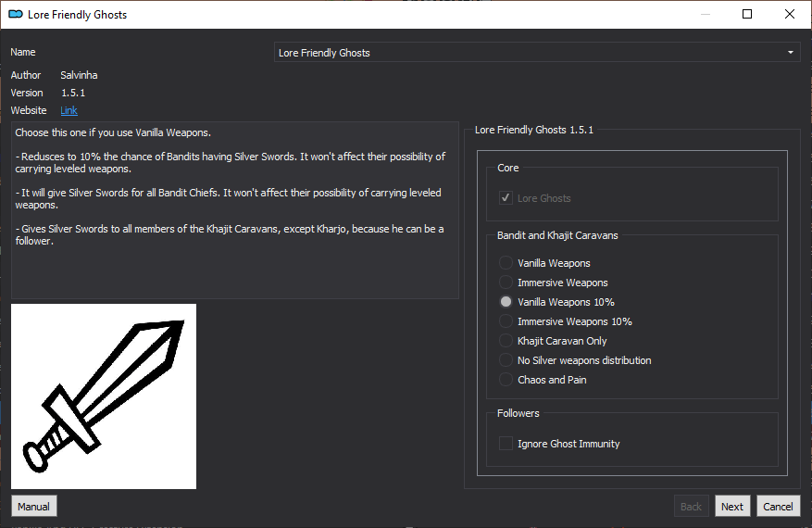Click the sword preview image

click(x=104, y=396)
